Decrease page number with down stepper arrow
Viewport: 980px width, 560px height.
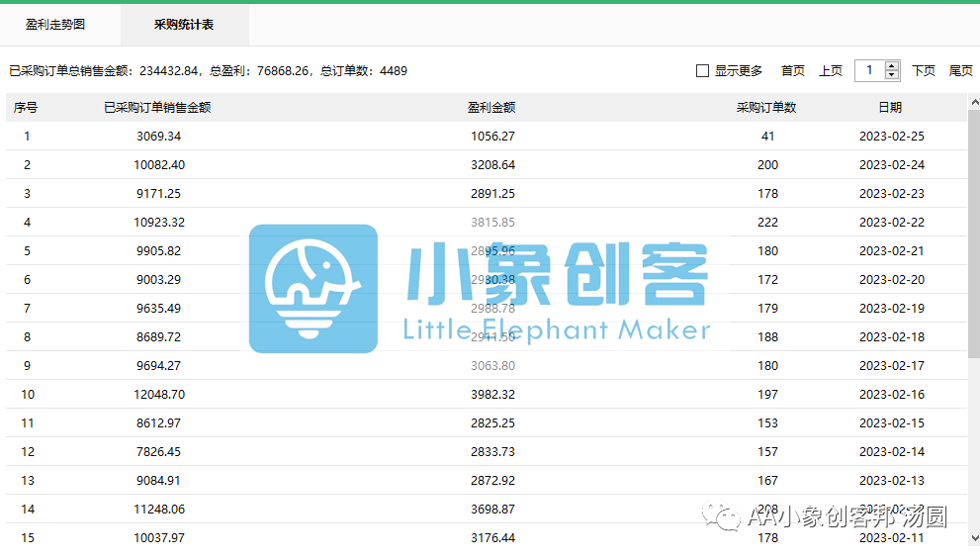coord(892,75)
